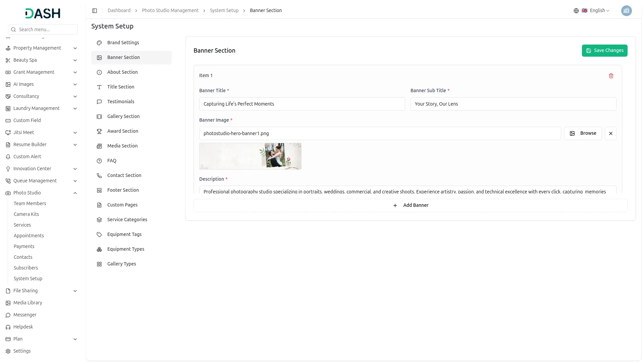Click the Save Changes button

point(604,51)
